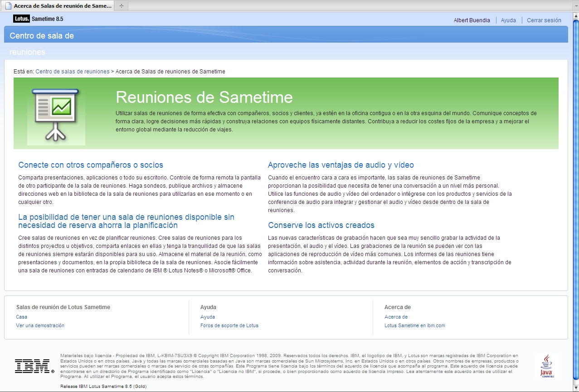Open the browser tab titled Acerca de Salas de reunión
This screenshot has width=579, height=392.
coord(57,6)
